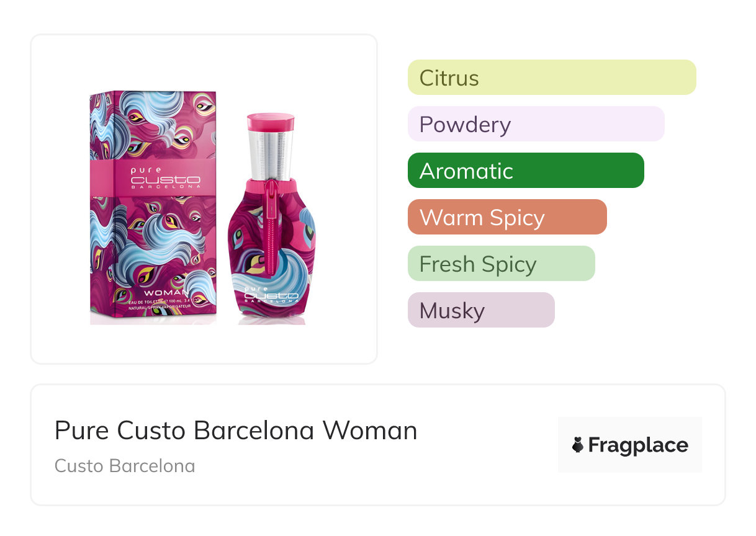This screenshot has height=536, width=756.
Task: Click the Musky label text
Action: coord(452,311)
